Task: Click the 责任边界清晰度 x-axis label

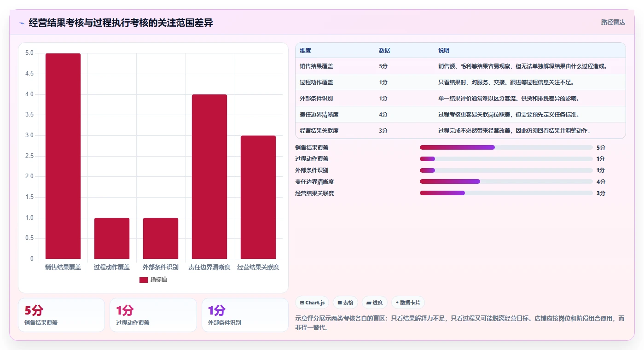Action: click(209, 267)
